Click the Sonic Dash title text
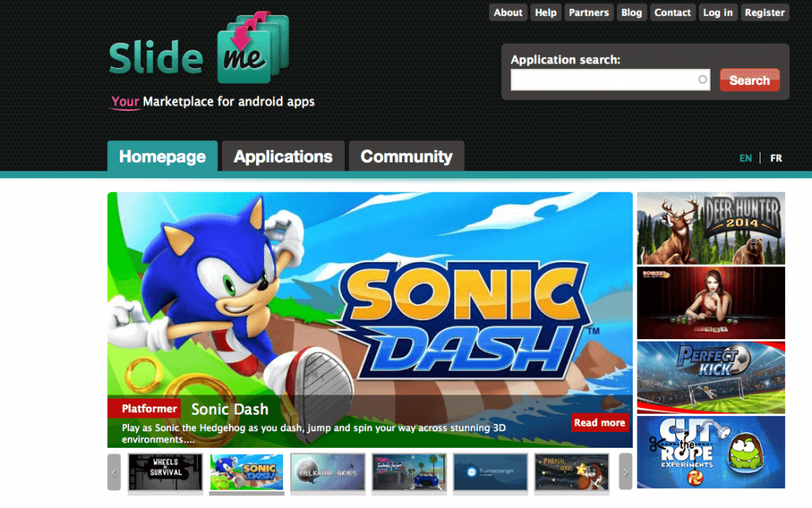The image size is (812, 508). pos(230,409)
